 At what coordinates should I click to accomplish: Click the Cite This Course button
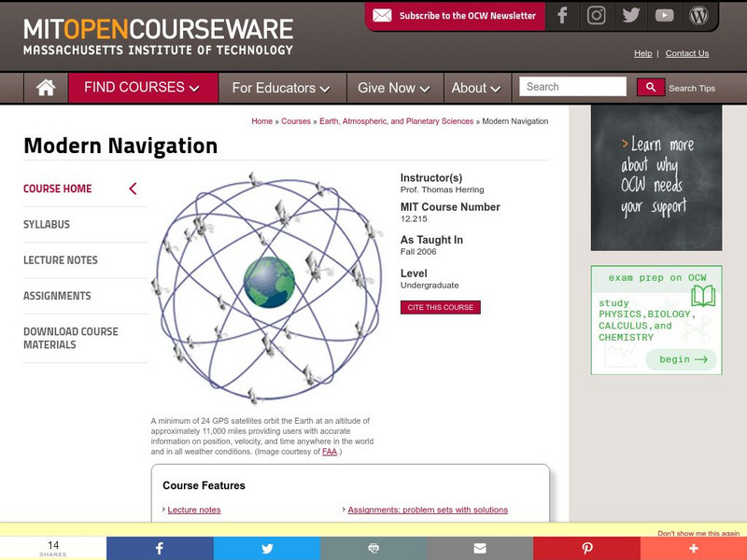[440, 307]
